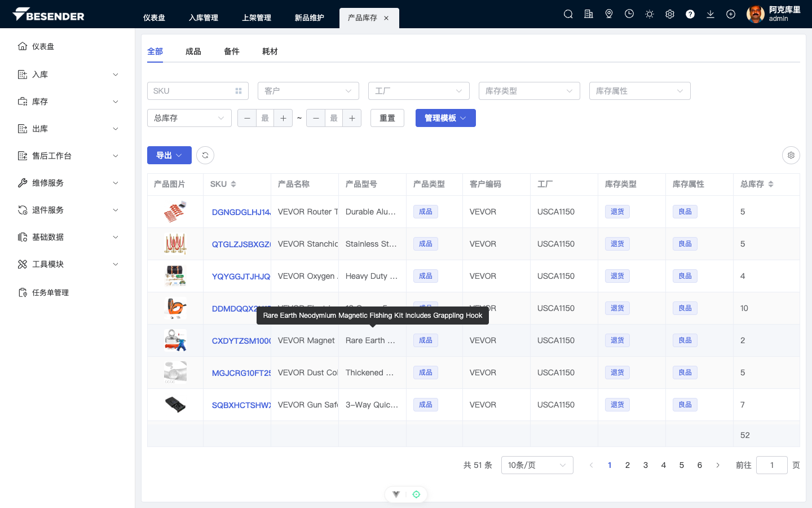Sort by 总库存 column header arrows

pyautogui.click(x=771, y=184)
